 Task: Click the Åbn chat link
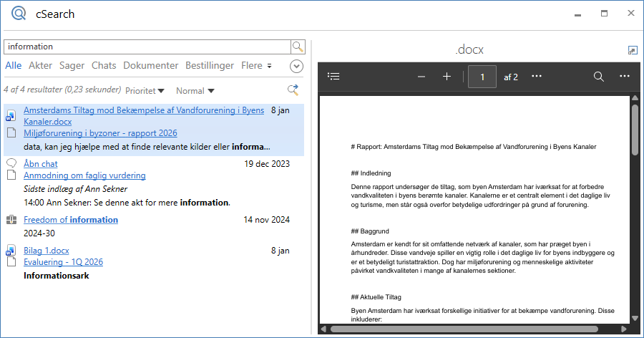click(41, 164)
